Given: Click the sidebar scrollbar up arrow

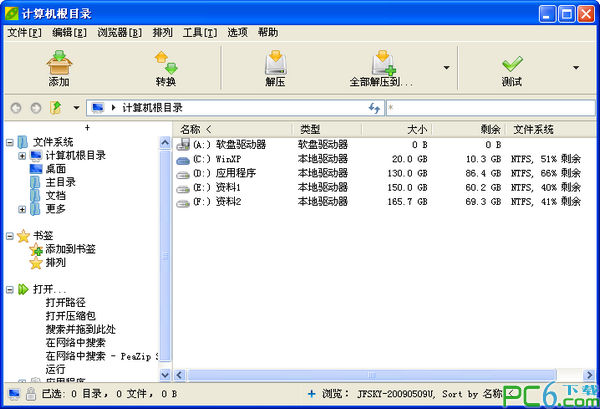Looking at the screenshot, I should 165,143.
